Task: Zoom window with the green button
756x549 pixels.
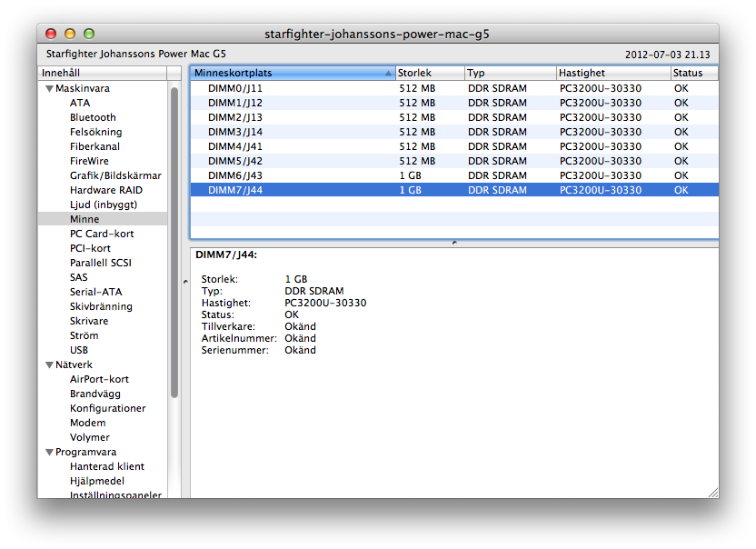Action: (89, 34)
